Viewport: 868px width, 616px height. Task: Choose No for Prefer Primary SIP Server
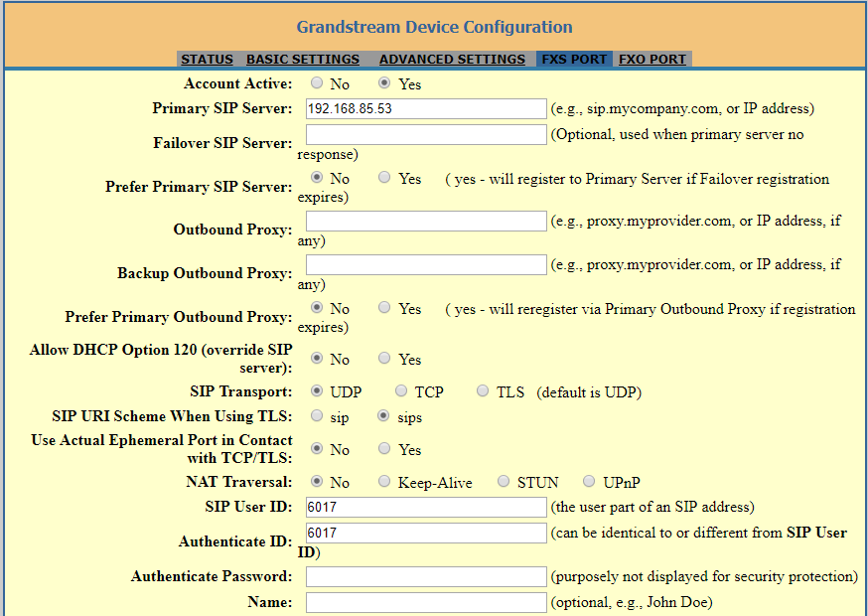(x=317, y=177)
